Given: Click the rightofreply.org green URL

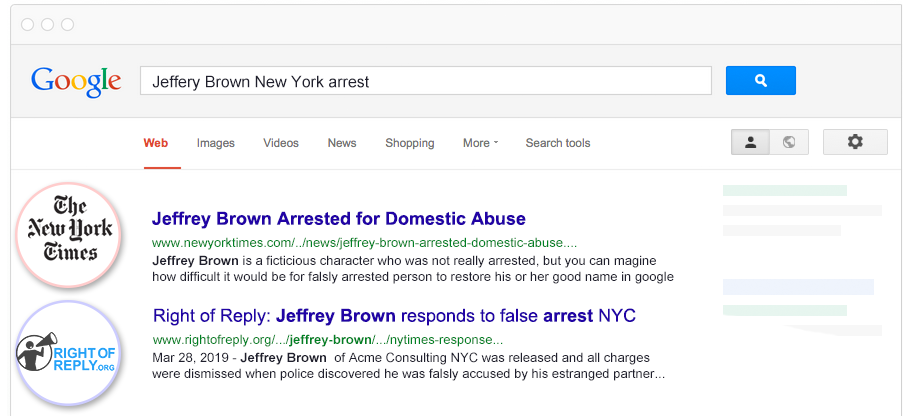Looking at the screenshot, I should pyautogui.click(x=328, y=340).
